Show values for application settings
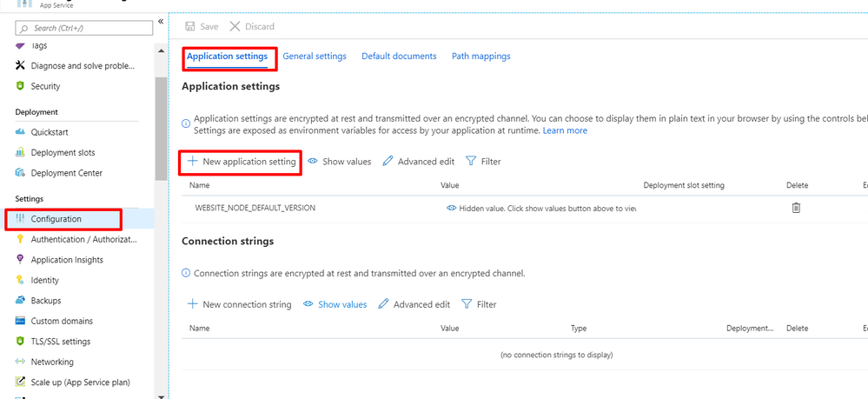This screenshot has width=868, height=399. coord(340,162)
